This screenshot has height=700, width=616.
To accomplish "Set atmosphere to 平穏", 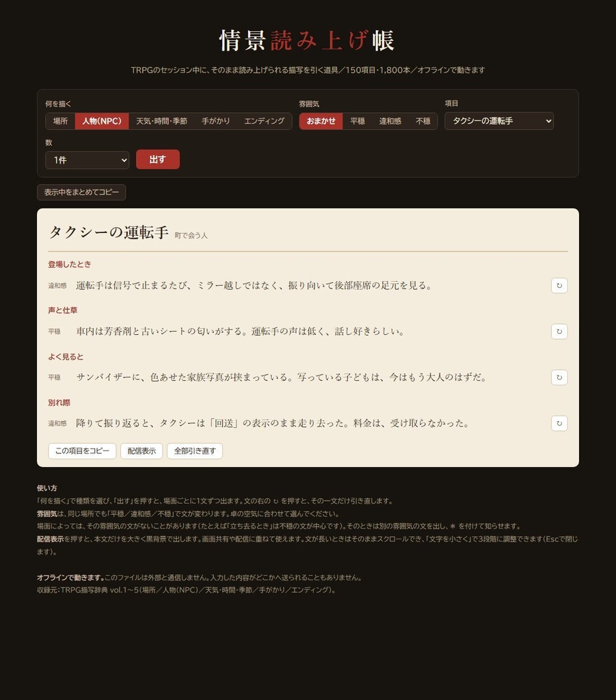I will (358, 121).
